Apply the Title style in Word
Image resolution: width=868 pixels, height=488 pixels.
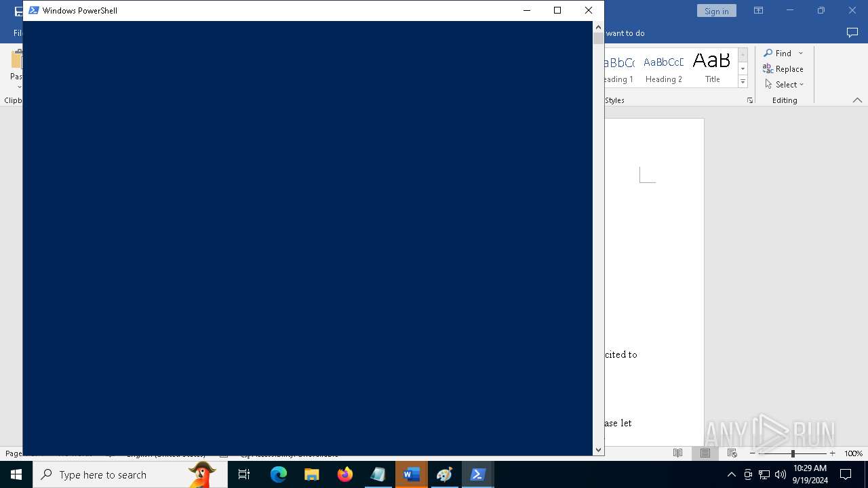712,68
